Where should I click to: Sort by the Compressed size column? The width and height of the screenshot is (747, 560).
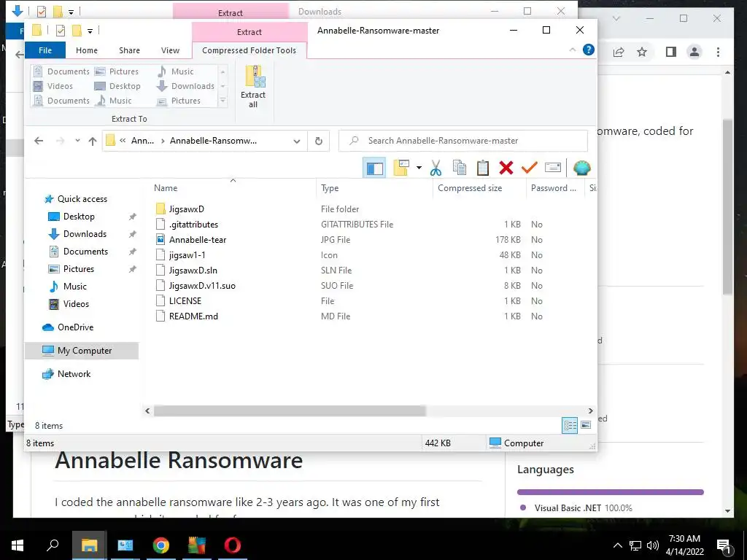coord(470,188)
